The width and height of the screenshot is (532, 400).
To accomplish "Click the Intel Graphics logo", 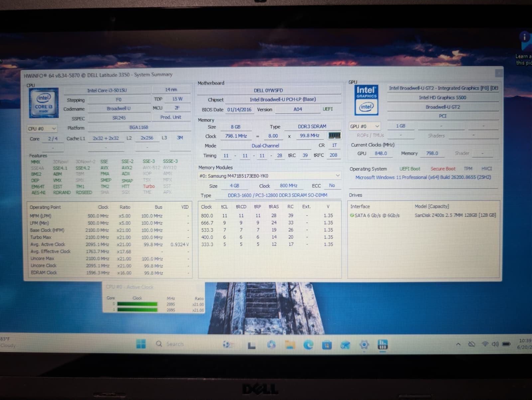I will [366, 100].
